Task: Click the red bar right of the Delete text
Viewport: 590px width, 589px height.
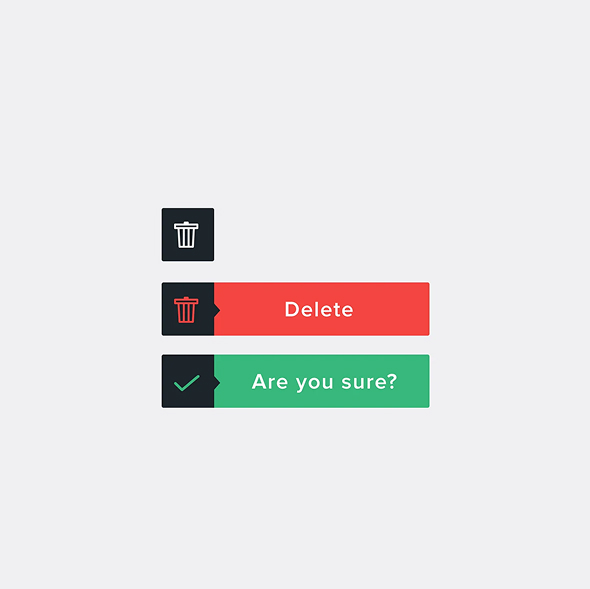Action: click(392, 309)
